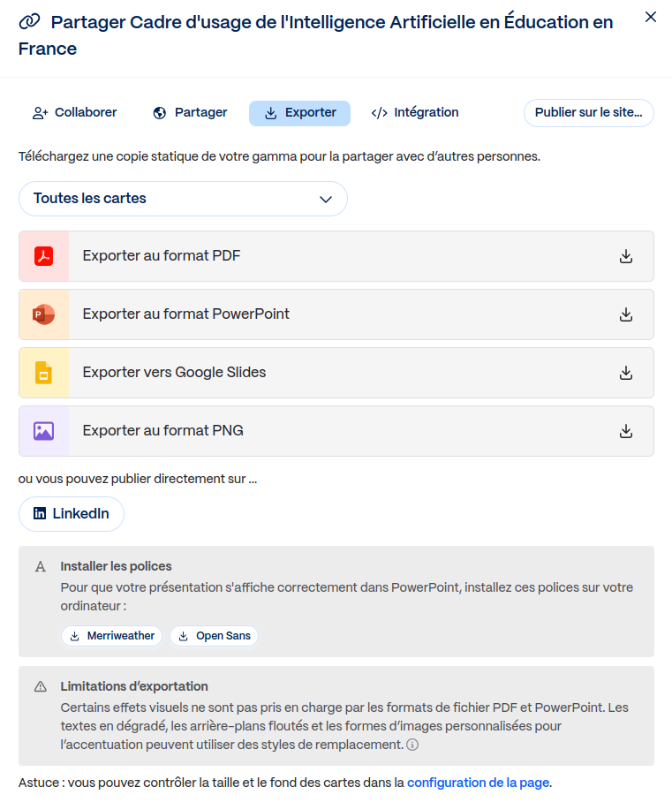Download the Merriweather font
The width and height of the screenshot is (672, 802).
tap(112, 636)
